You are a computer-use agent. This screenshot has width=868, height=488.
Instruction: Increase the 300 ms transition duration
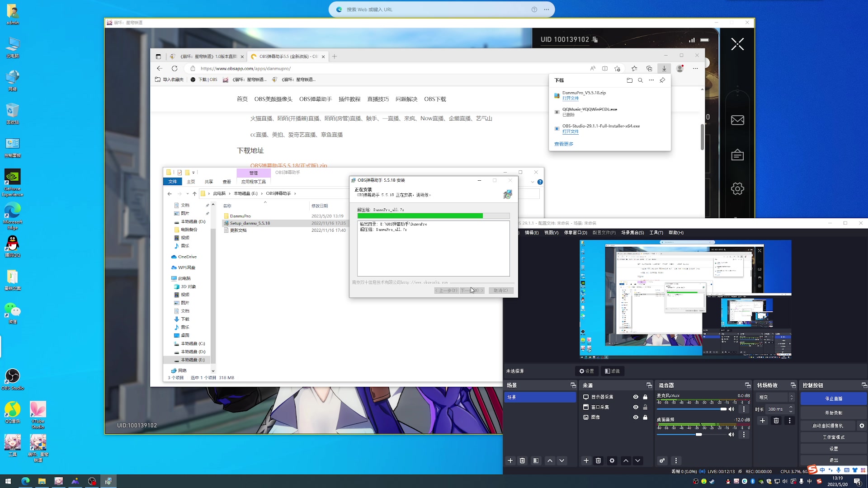coord(791,407)
